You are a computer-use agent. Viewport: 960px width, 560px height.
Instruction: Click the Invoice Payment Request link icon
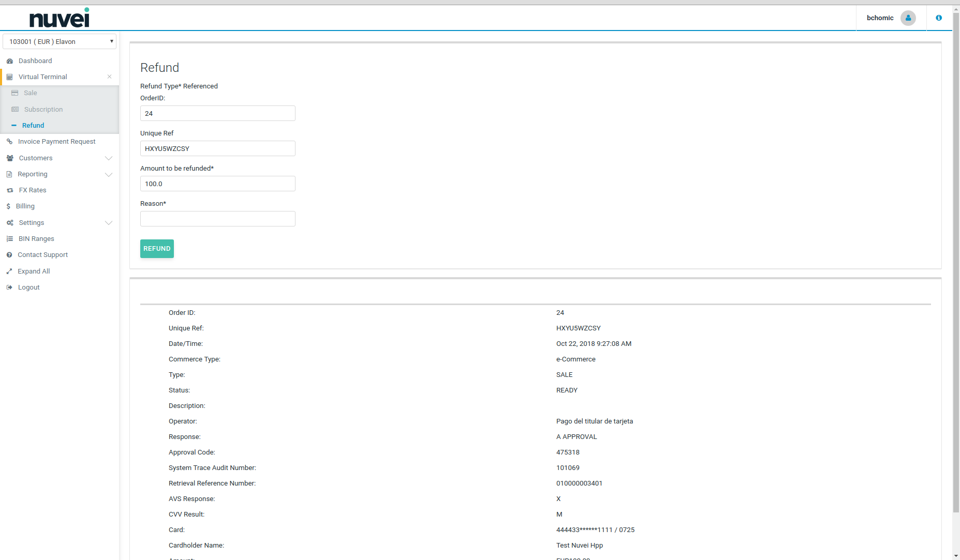[x=9, y=142]
